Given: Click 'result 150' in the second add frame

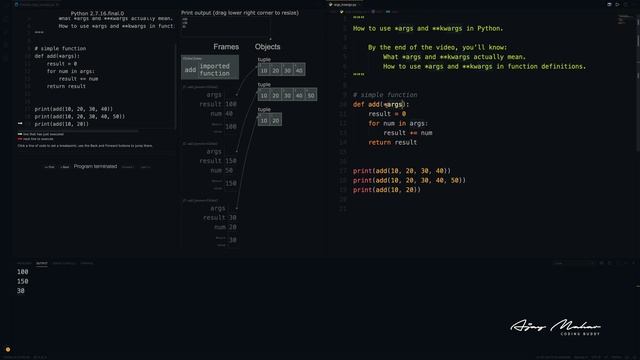Looking at the screenshot, I should (218, 161).
